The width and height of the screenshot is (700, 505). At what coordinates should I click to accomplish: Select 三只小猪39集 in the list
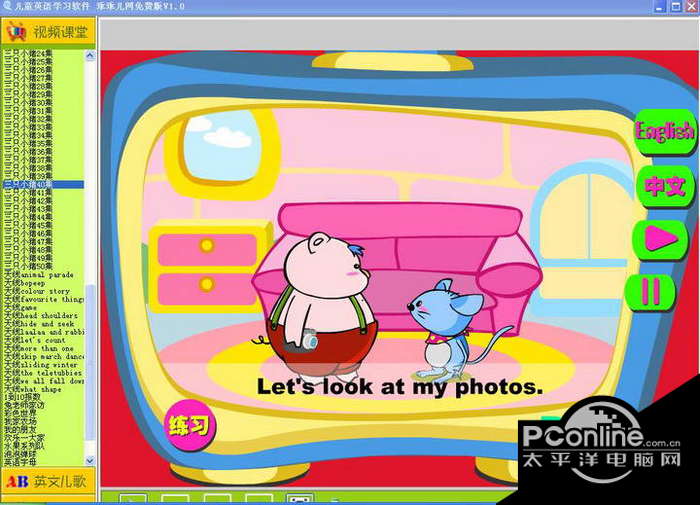28,176
